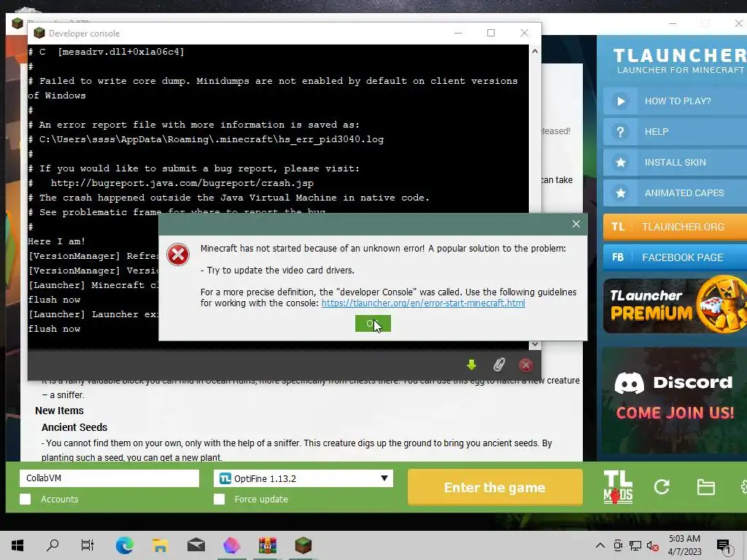Viewport: 747px width, 560px height.
Task: Open the tlauncher.org error-start-minecraft link
Action: pos(423,303)
